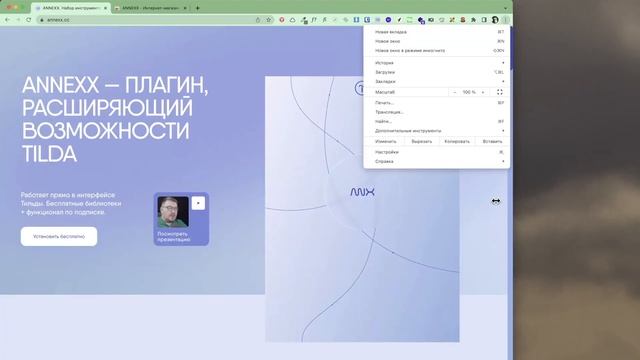640x360 pixels.
Task: Open new window in incognito mode
Action: tap(437, 51)
